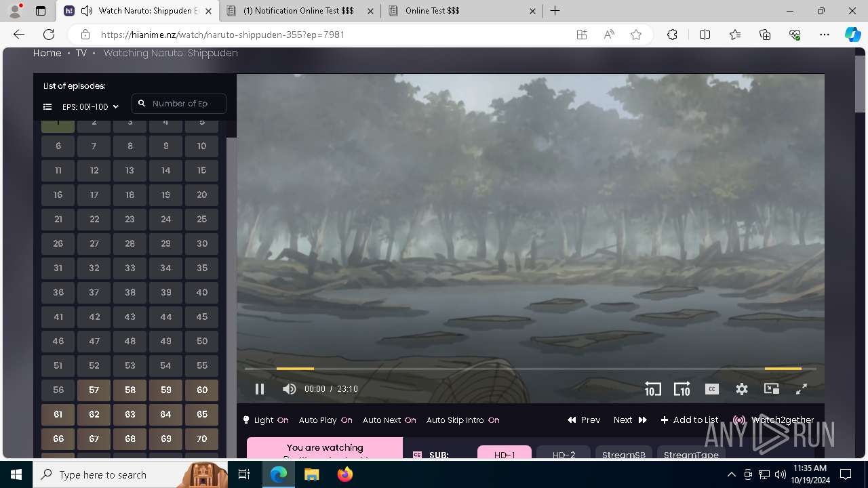Open episode 65
868x488 pixels.
tap(201, 414)
